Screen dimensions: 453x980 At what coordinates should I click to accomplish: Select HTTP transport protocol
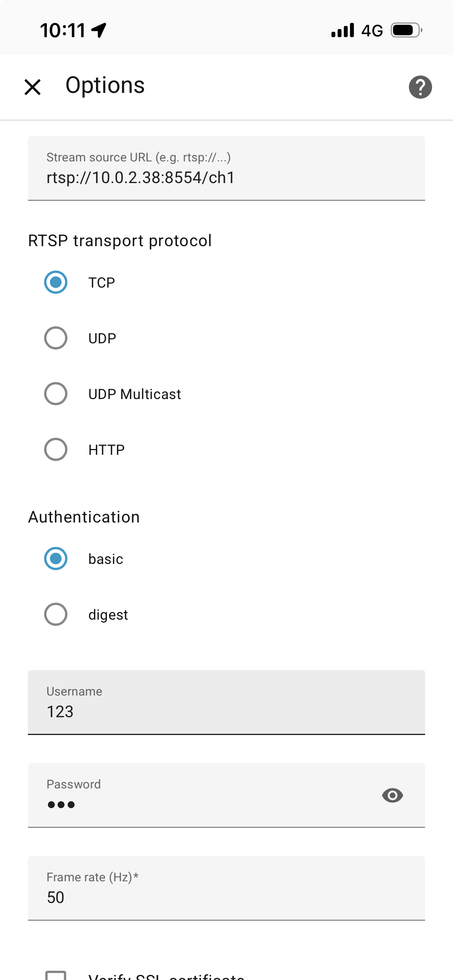point(56,449)
